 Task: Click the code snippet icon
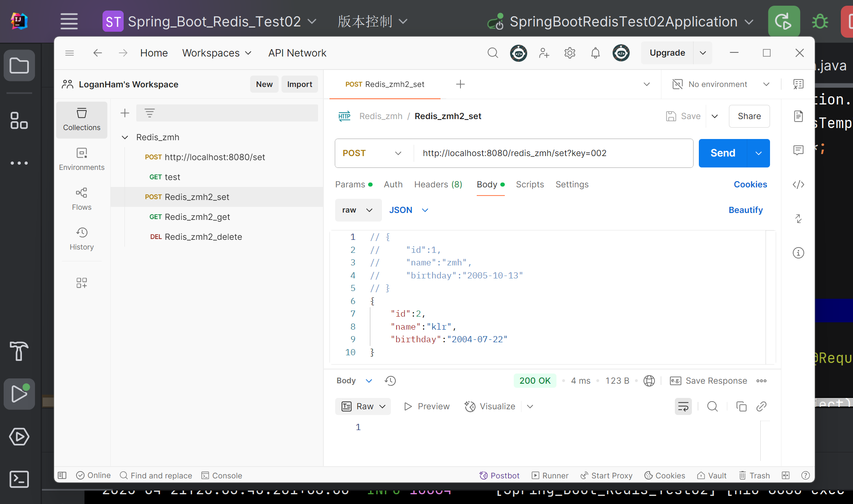click(x=798, y=185)
